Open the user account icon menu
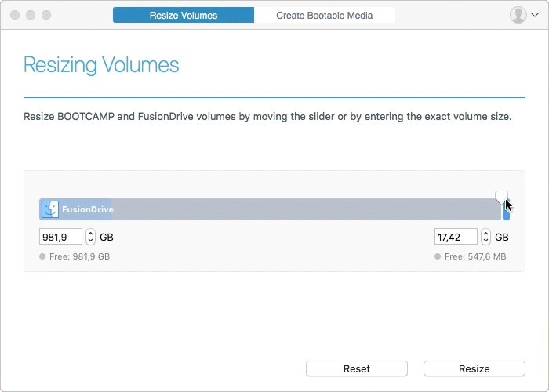This screenshot has height=392, width=549. 518,15
